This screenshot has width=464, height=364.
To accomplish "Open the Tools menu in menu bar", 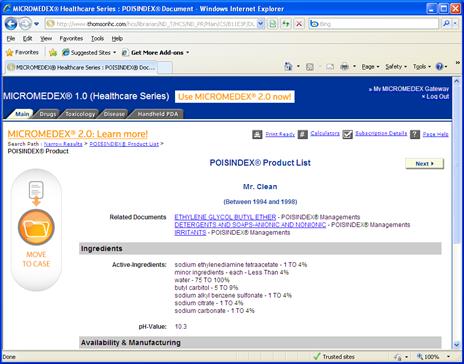I will point(97,39).
